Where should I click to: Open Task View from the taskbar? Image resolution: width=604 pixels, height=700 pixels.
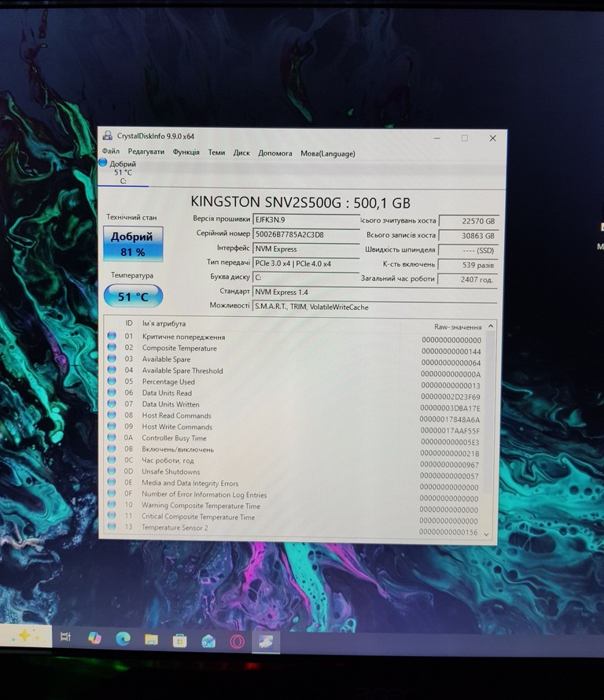pos(65,637)
